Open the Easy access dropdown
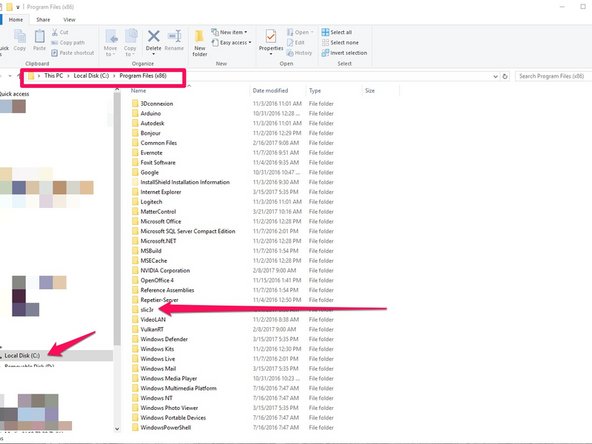This screenshot has width=592, height=444. 231,43
